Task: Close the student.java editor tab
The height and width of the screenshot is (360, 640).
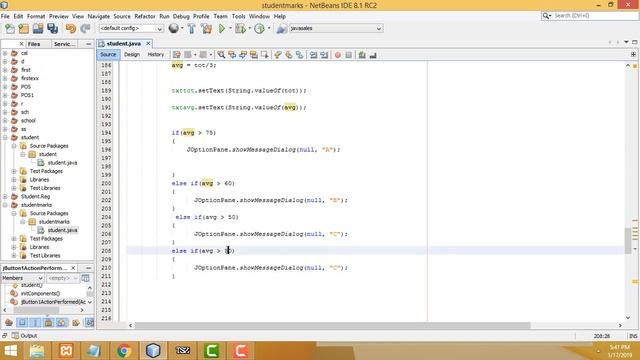Action: 148,43
